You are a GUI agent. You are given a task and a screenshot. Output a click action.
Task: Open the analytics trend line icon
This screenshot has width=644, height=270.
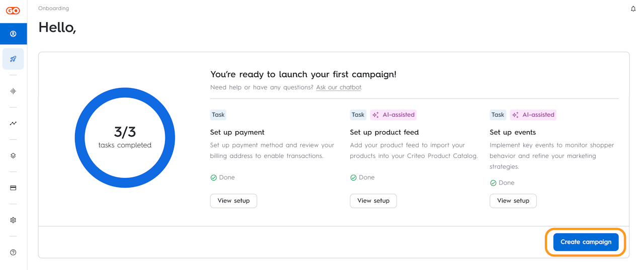13,123
